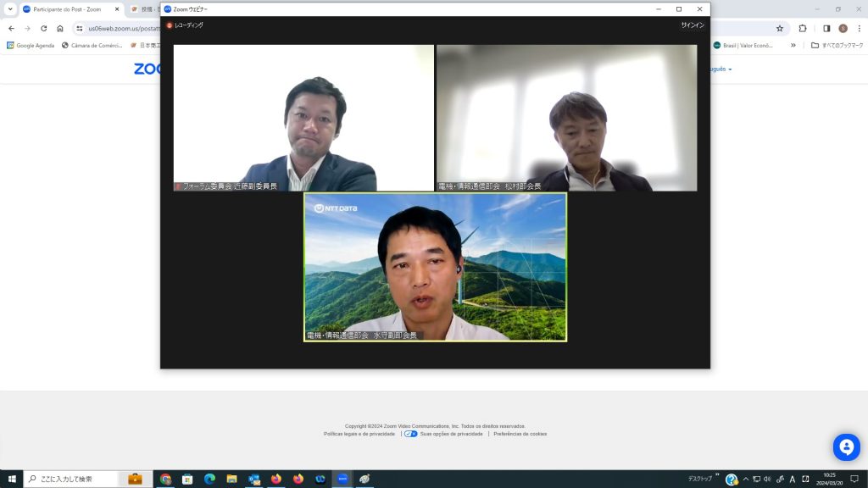
Task: Click the Zoom chat support bubble icon
Action: [846, 446]
